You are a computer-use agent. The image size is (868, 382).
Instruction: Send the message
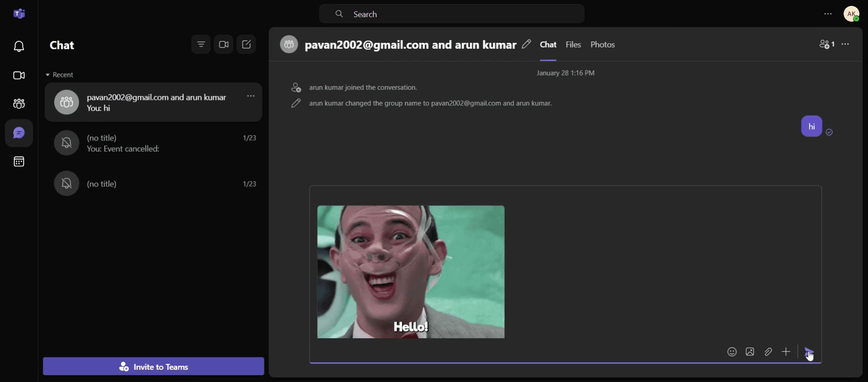pos(809,352)
